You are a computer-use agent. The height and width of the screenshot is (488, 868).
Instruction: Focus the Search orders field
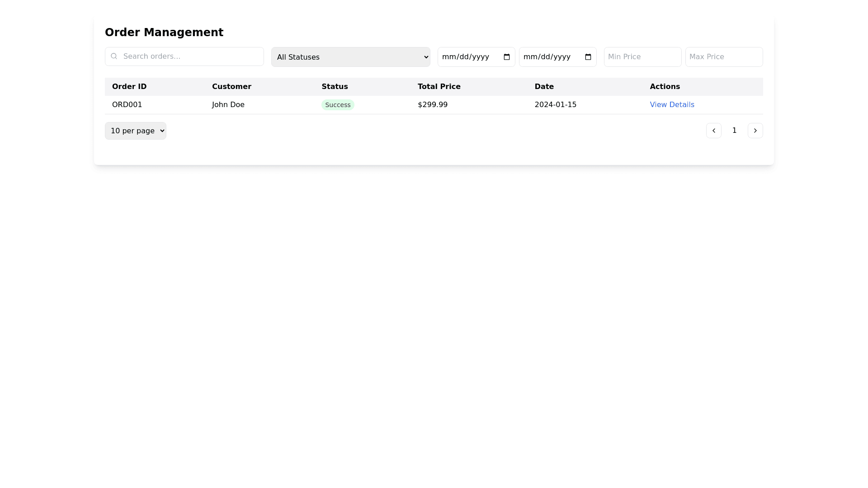190,56
